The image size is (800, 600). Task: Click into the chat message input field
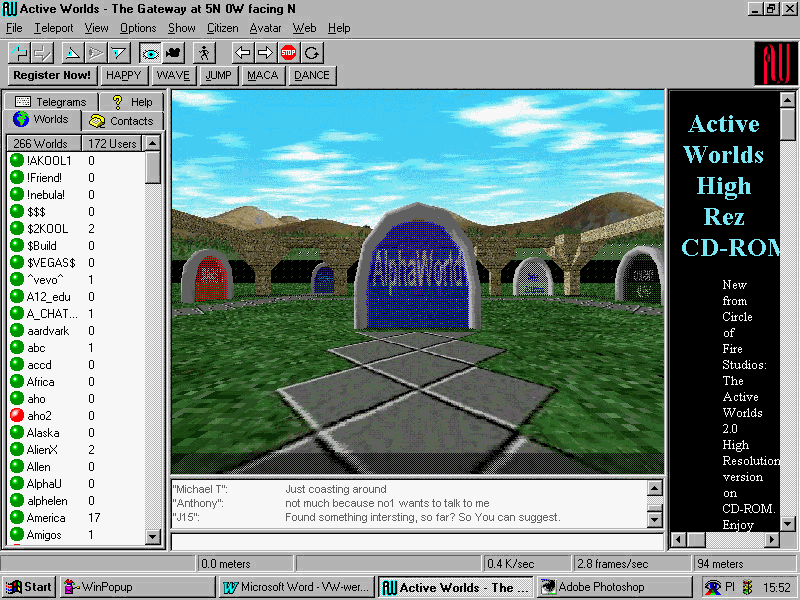tap(417, 541)
